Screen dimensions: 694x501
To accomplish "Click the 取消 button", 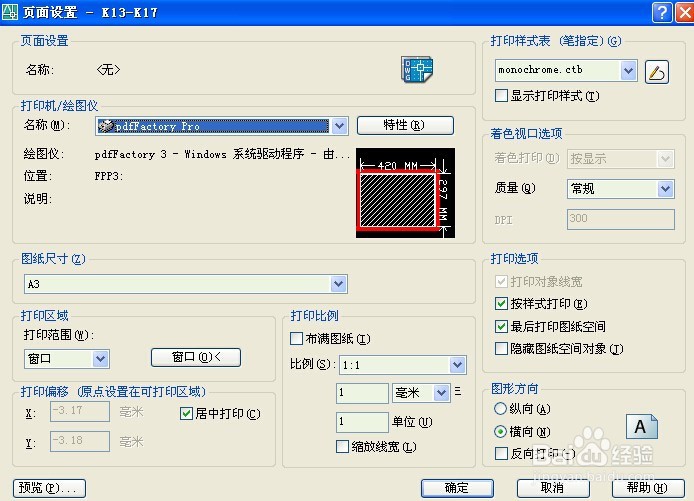I will [x=553, y=488].
